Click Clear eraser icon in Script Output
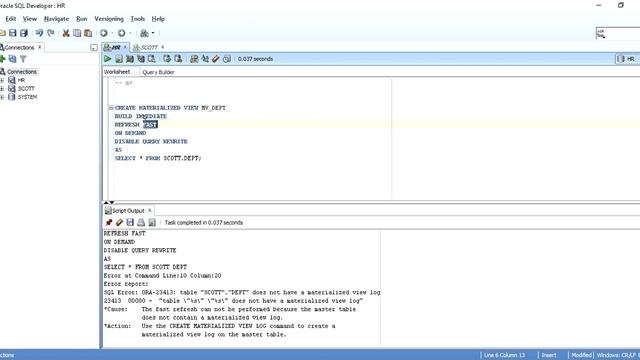 (119, 222)
